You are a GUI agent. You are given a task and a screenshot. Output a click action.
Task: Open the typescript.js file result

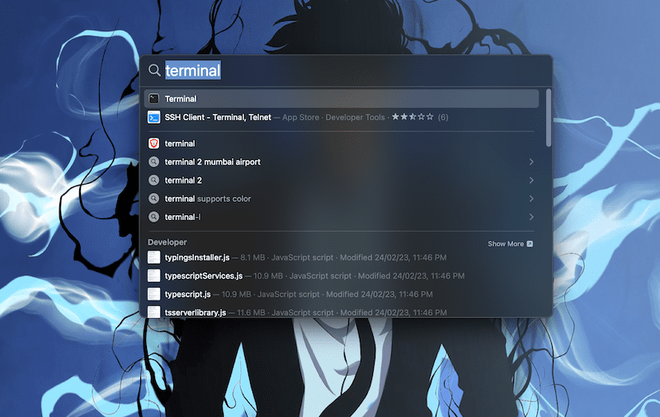(341, 294)
